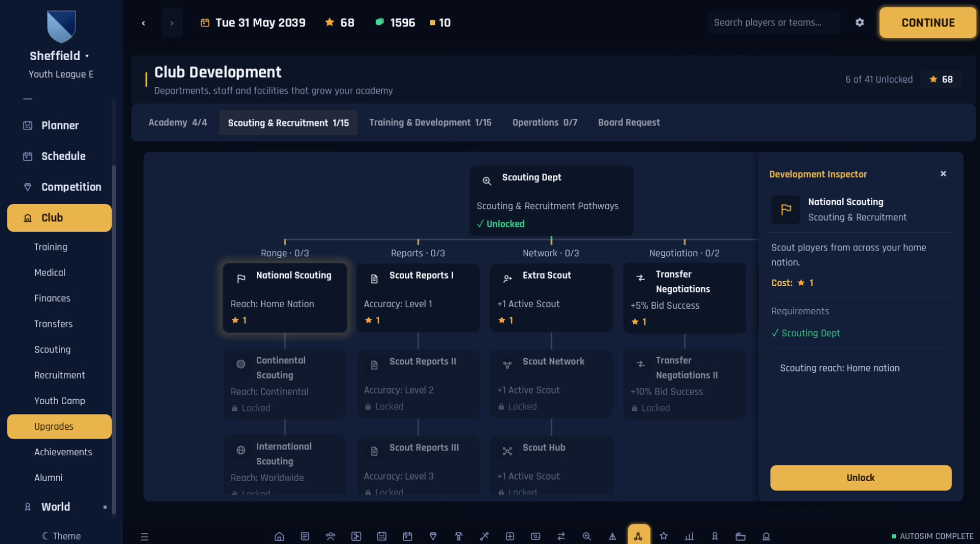Click the hamburger menu icon at the bottom left
This screenshot has height=544, width=980.
pyautogui.click(x=144, y=536)
